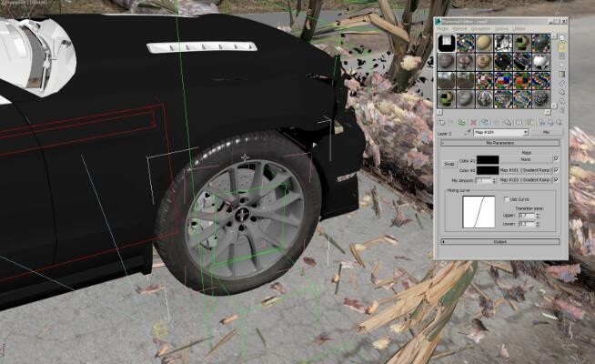Click the Upper transition value field

tap(527, 215)
